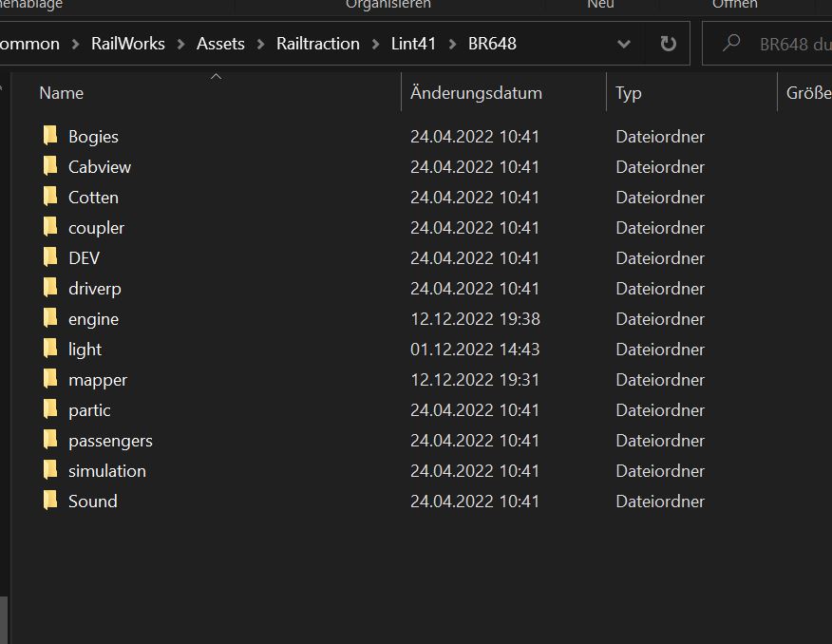Click the engine folder icon
This screenshot has height=644, width=832.
tap(50, 318)
